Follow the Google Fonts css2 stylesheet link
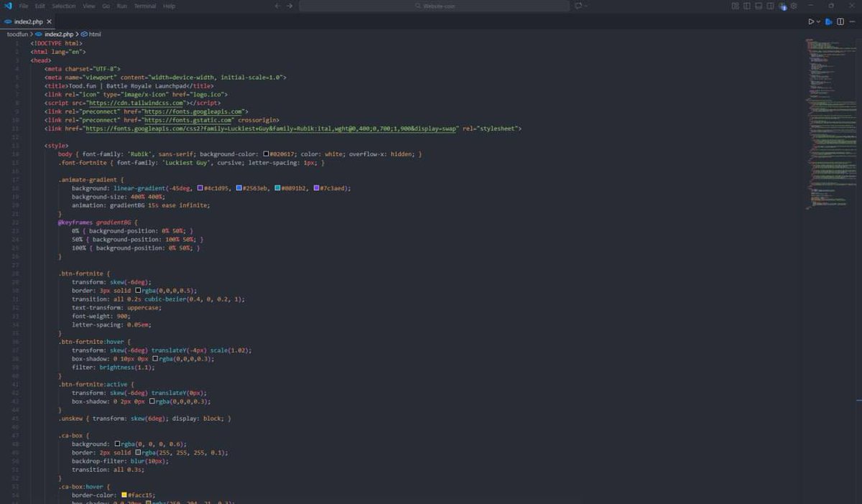 [x=272, y=129]
